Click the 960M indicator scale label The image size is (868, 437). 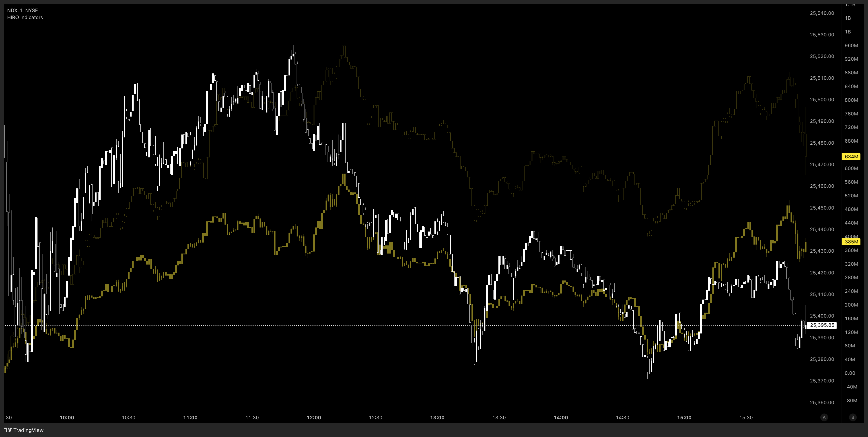[851, 46]
